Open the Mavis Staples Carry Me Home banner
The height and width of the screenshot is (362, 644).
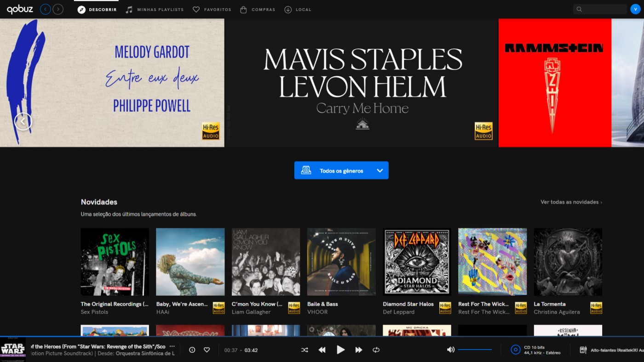(x=362, y=83)
